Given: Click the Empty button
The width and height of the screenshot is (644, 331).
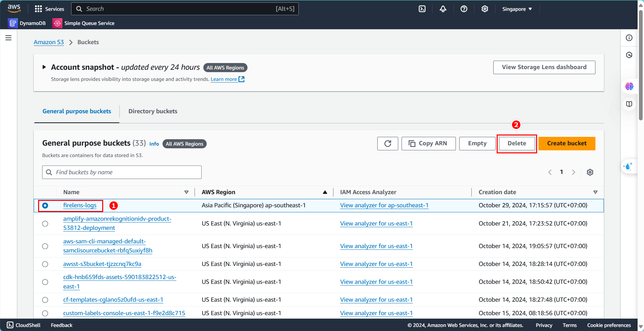Looking at the screenshot, I should tap(477, 144).
